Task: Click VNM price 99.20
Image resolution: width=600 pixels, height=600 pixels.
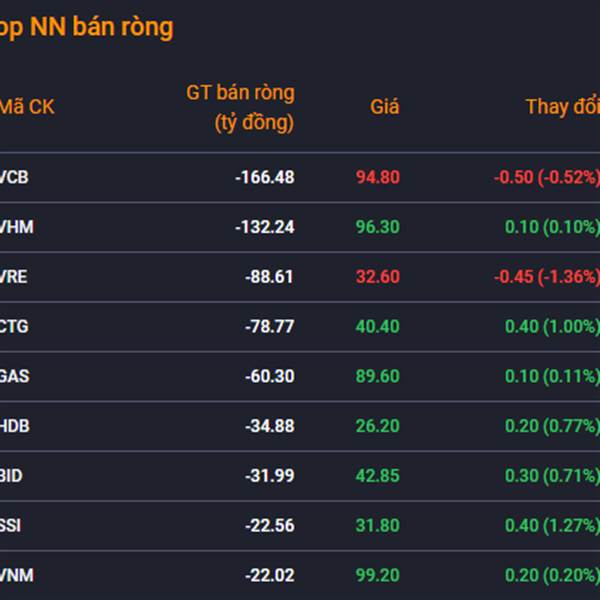Action: pyautogui.click(x=378, y=575)
